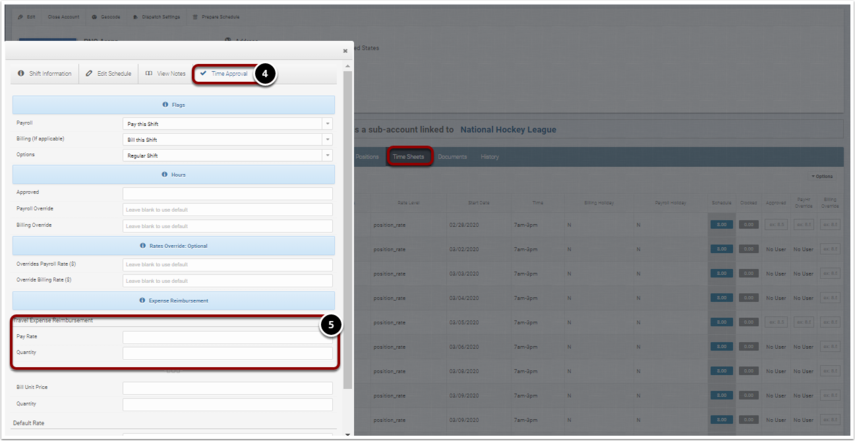The width and height of the screenshot is (855, 441).
Task: Click the Pay Rate field
Action: point(227,337)
